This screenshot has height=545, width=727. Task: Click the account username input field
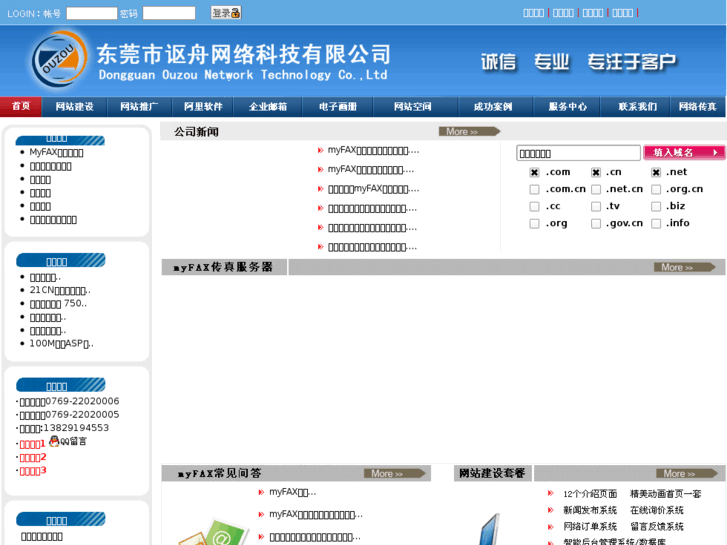point(91,13)
